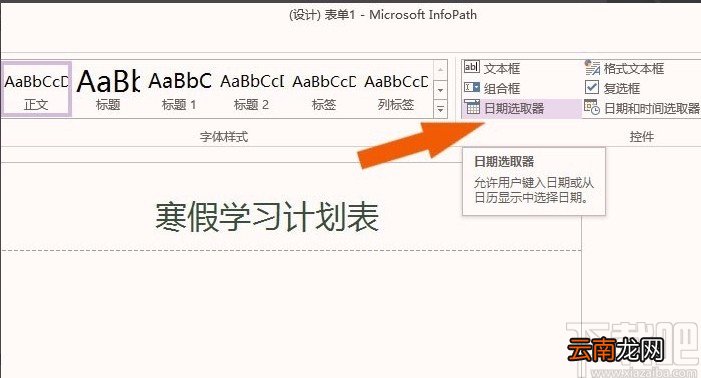Click the 复选框 label text
The width and height of the screenshot is (701, 378).
(621, 88)
